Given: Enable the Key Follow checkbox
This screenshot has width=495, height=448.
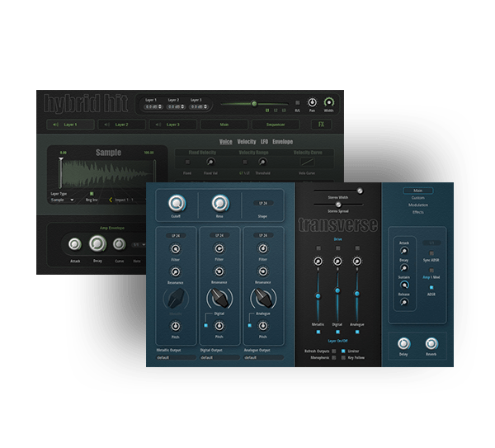Looking at the screenshot, I should click(x=342, y=358).
